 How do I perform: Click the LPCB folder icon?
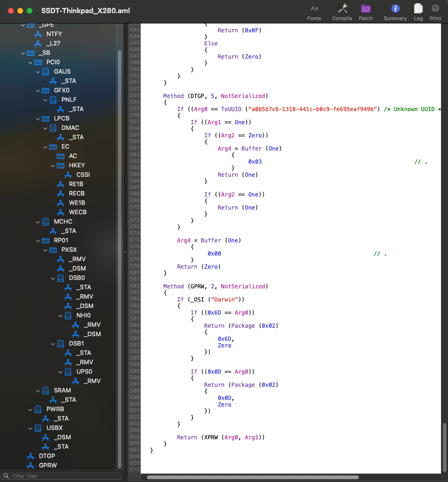point(46,119)
